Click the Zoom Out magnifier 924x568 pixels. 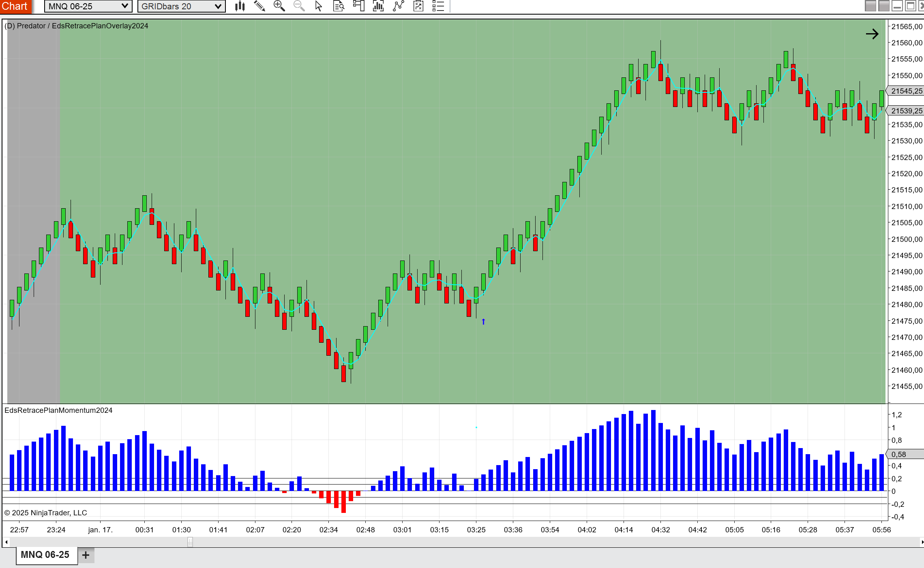pyautogui.click(x=299, y=6)
